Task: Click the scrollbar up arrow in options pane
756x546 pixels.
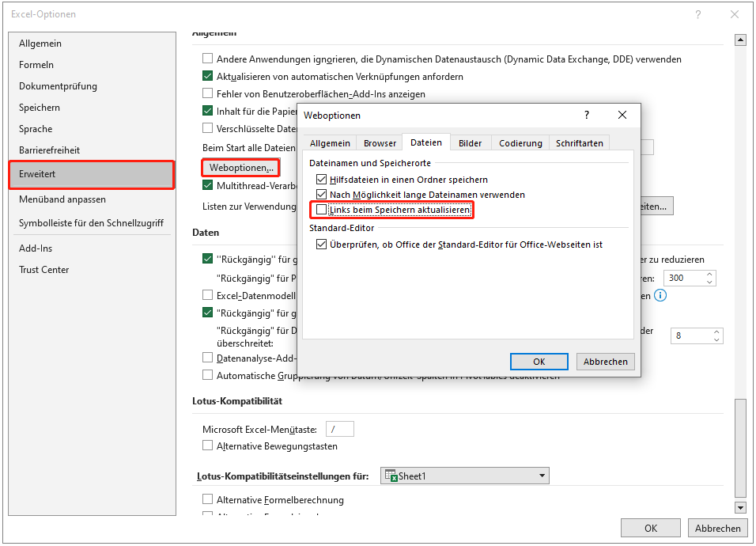Action: click(x=740, y=40)
